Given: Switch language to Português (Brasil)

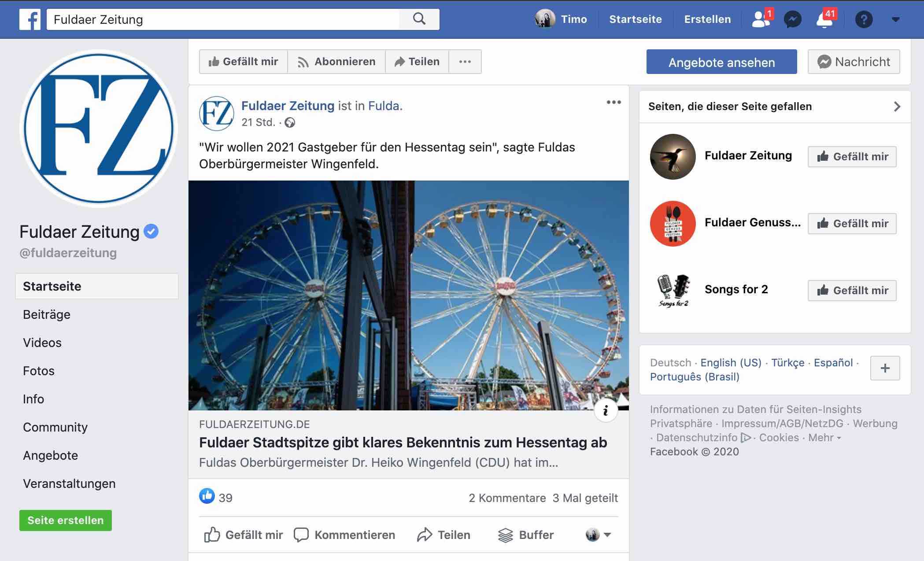Looking at the screenshot, I should (x=695, y=377).
